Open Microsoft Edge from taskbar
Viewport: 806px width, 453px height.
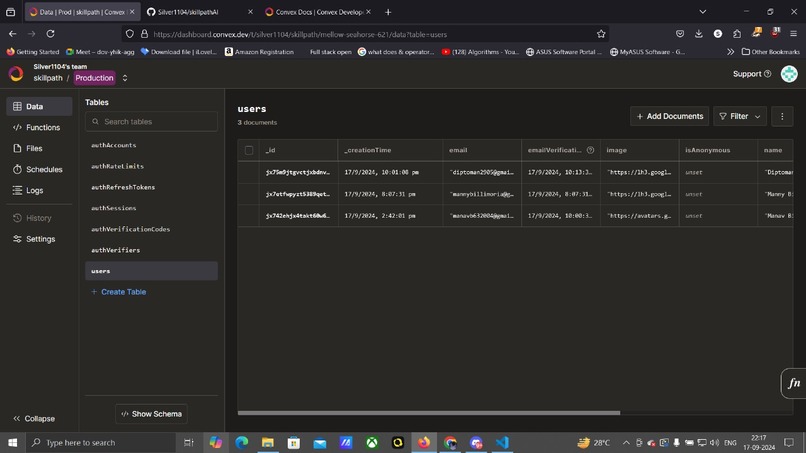click(242, 442)
